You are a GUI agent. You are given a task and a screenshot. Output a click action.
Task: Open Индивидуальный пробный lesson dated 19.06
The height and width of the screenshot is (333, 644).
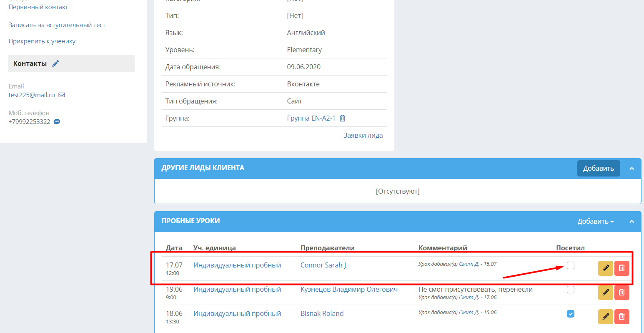237,289
